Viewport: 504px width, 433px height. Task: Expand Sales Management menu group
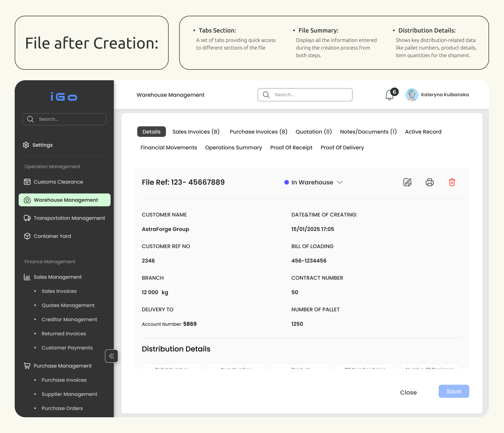[x=58, y=277]
